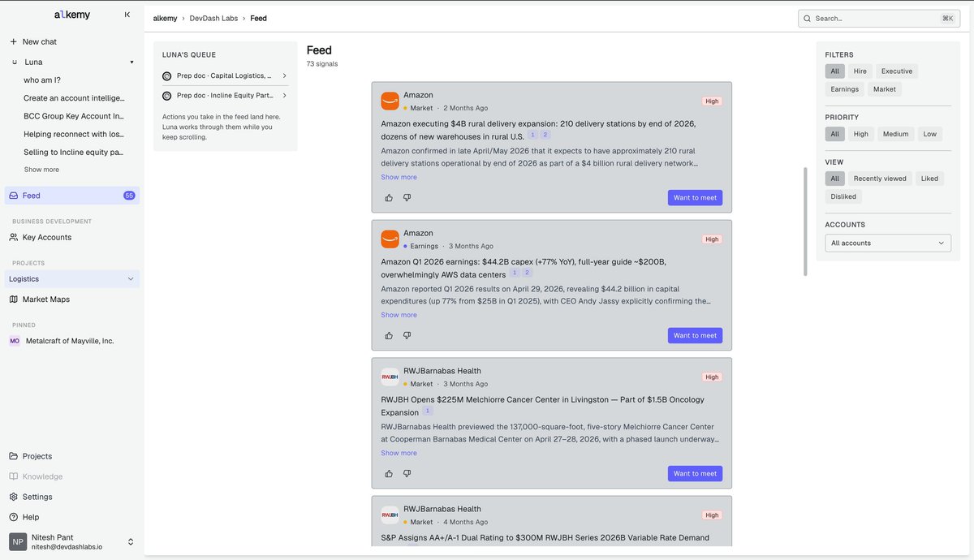Open account switcher next to Nitesh Pant
This screenshot has width=974, height=560.
point(131,541)
